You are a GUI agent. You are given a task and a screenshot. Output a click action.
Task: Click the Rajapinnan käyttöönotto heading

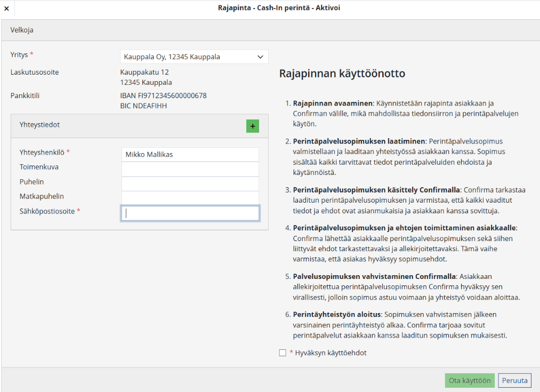342,74
